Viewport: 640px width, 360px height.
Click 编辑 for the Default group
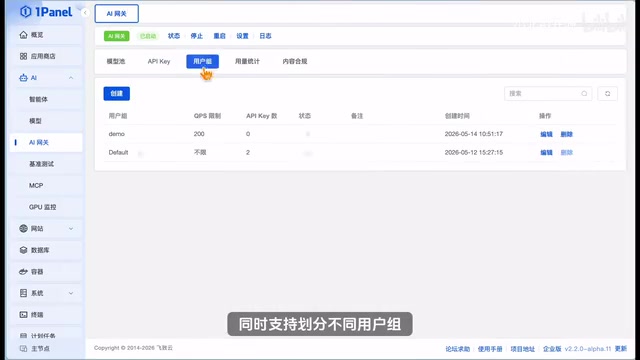[x=546, y=152]
